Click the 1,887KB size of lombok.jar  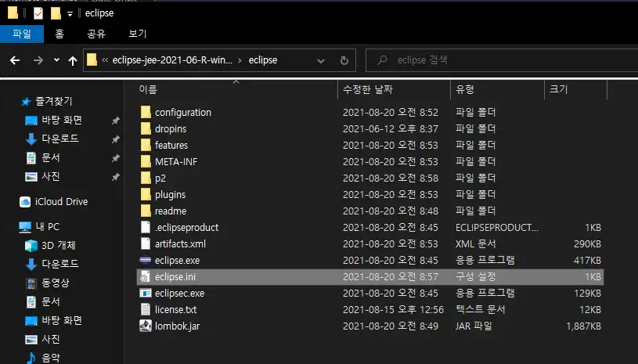[583, 326]
